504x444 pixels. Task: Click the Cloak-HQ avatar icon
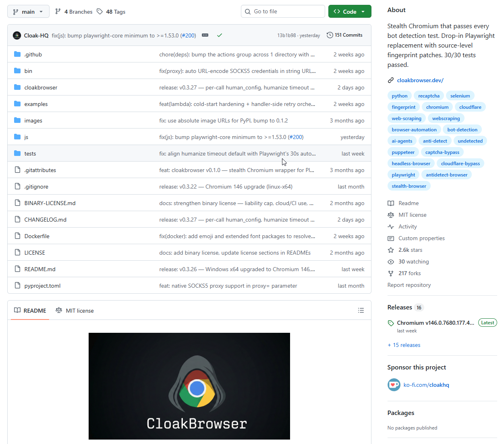point(17,35)
